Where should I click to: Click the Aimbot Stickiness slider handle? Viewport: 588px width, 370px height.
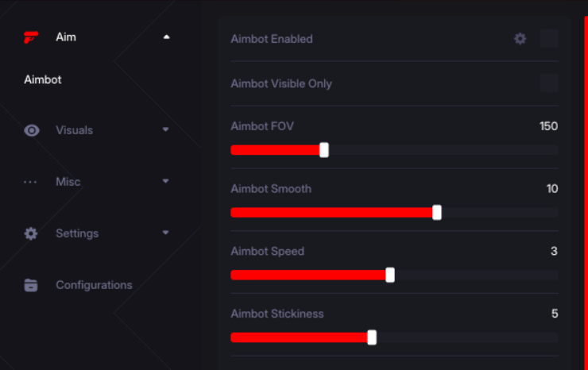click(372, 337)
